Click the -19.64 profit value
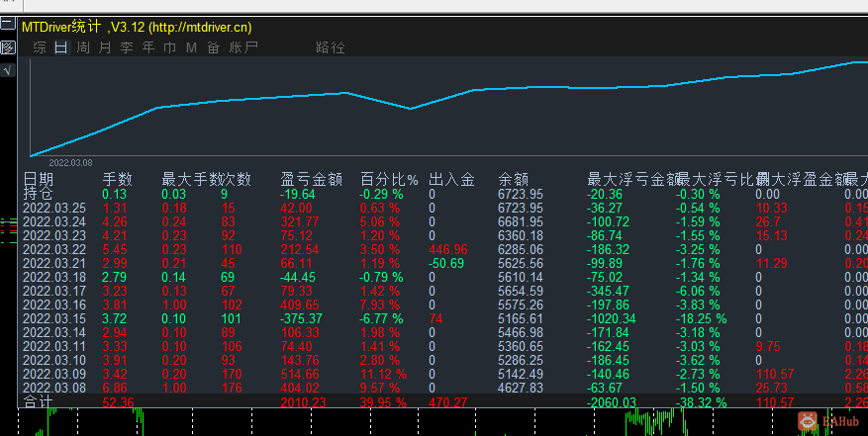Screen dimensions: 868x436 coord(298,194)
